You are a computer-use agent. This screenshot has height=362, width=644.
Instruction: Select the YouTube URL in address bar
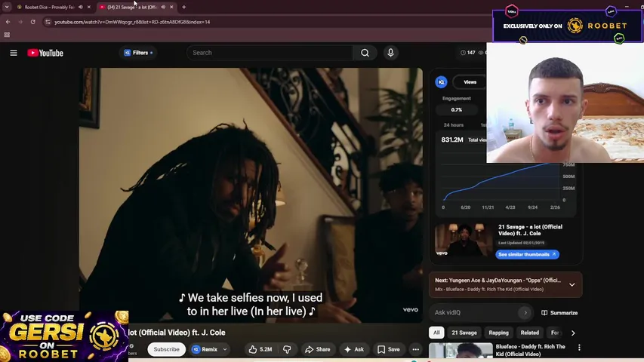[132, 22]
